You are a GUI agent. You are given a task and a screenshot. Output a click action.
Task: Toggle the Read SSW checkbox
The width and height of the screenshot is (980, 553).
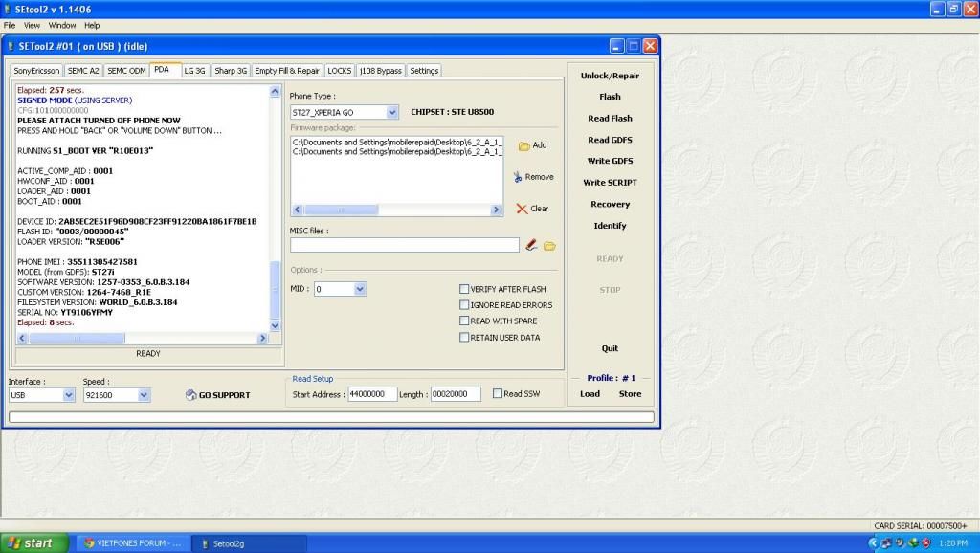(x=498, y=393)
